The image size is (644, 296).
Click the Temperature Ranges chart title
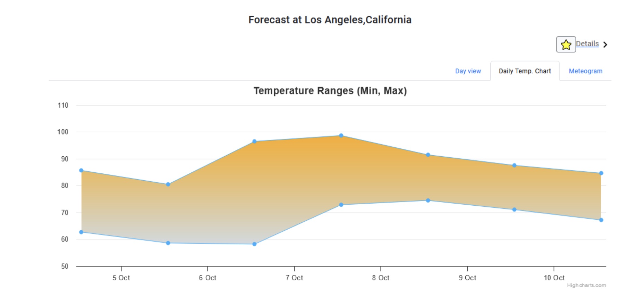point(330,91)
